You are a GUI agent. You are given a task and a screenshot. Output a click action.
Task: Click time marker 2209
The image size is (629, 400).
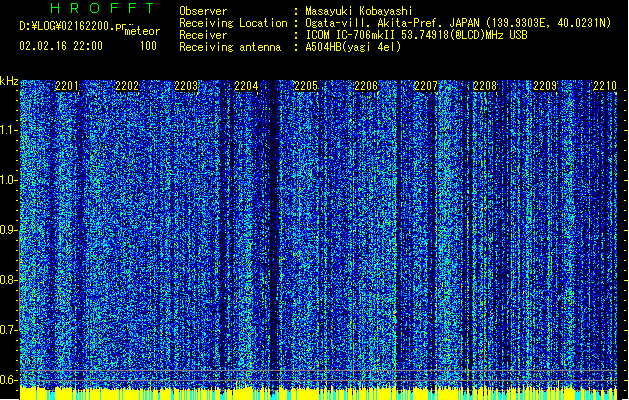coord(545,86)
